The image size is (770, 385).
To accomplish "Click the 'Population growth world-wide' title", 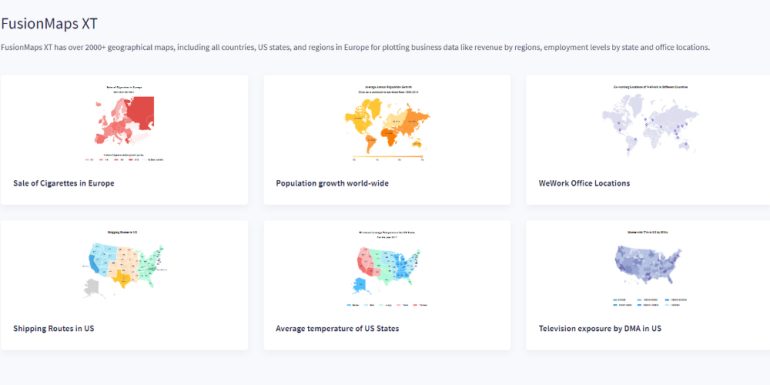I will [332, 183].
